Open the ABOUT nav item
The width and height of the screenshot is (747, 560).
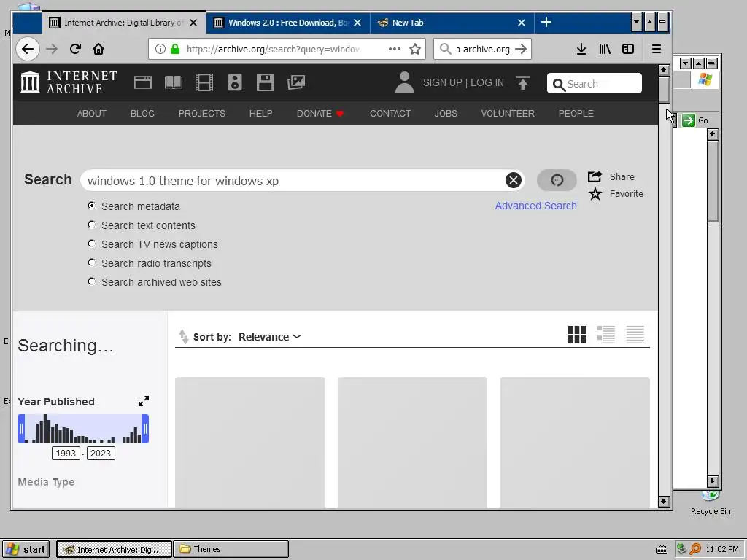[91, 113]
